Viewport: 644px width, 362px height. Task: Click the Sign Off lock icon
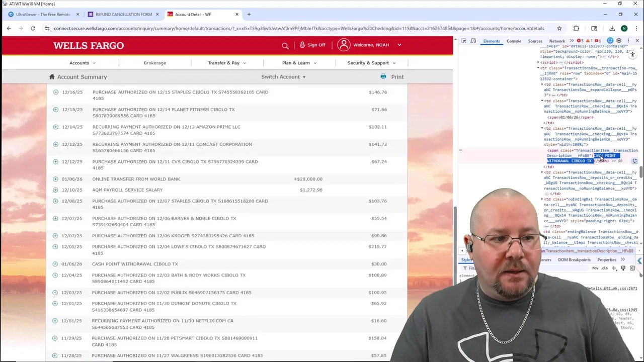(302, 45)
